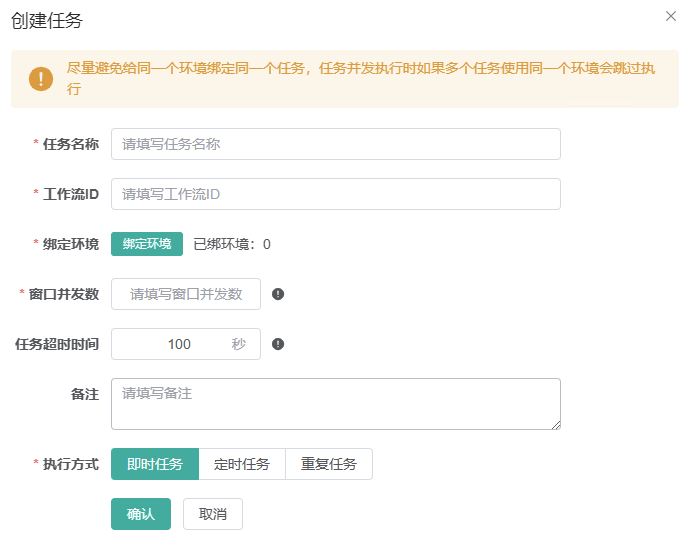Click the info icon beside 窗口并发数 field
Image resolution: width=689 pixels, height=560 pixels.
pyautogui.click(x=278, y=294)
